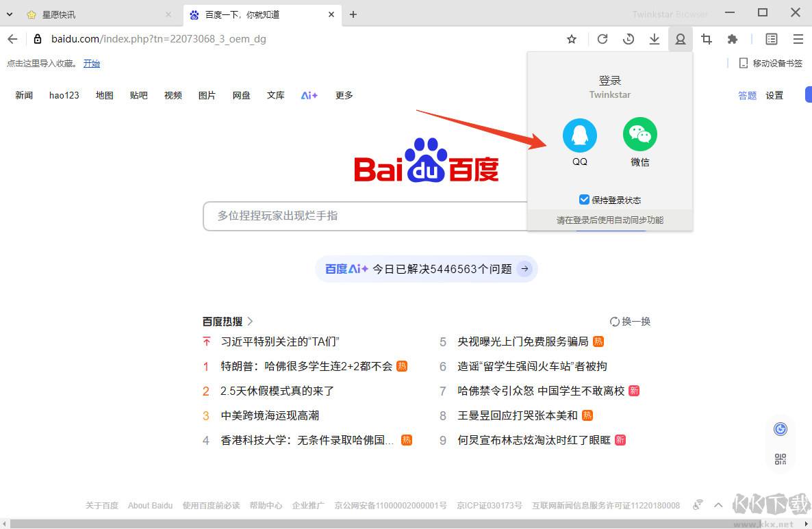Open 香港科技大学 hot search item

click(x=307, y=440)
